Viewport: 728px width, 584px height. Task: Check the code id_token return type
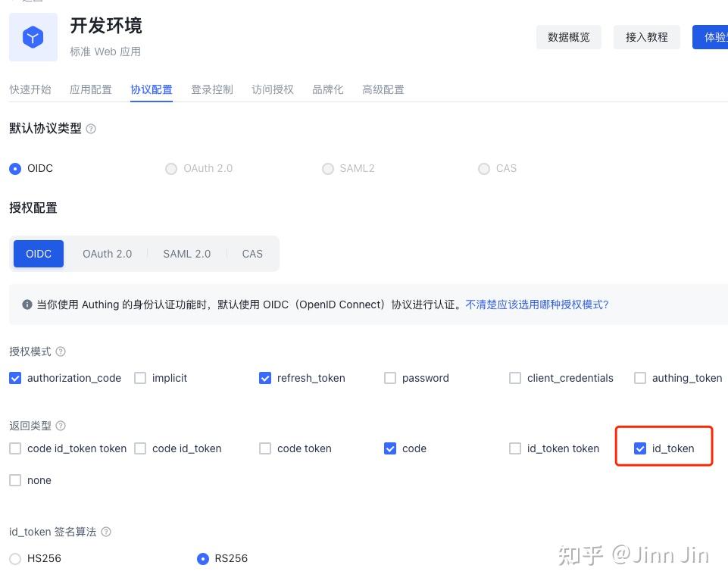point(140,448)
